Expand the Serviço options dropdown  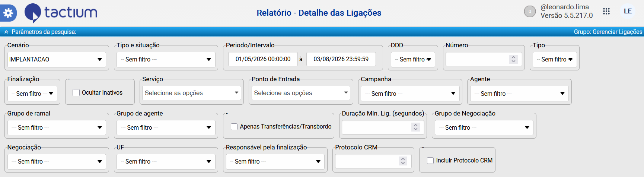192,93
